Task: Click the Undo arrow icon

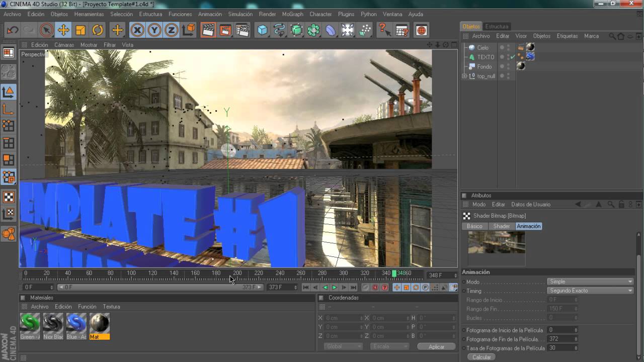Action: pos(13,30)
